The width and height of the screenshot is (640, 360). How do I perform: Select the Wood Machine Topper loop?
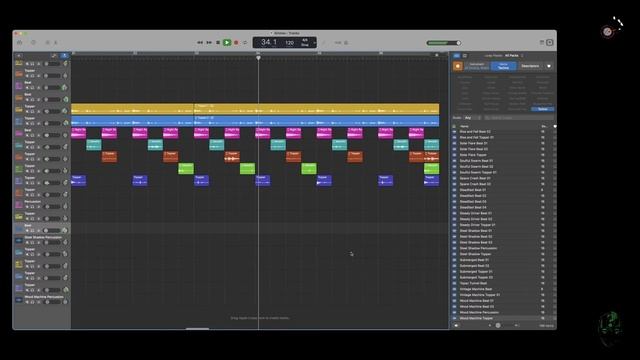pyautogui.click(x=476, y=318)
